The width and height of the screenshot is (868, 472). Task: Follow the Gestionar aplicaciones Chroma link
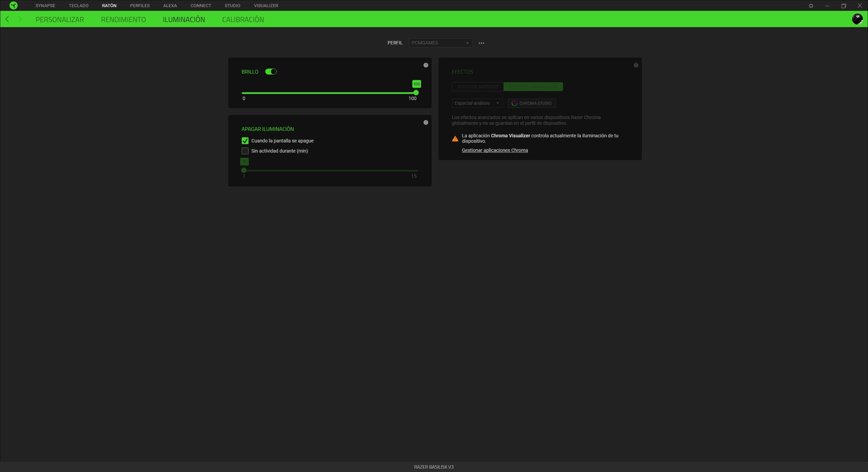pyautogui.click(x=495, y=150)
